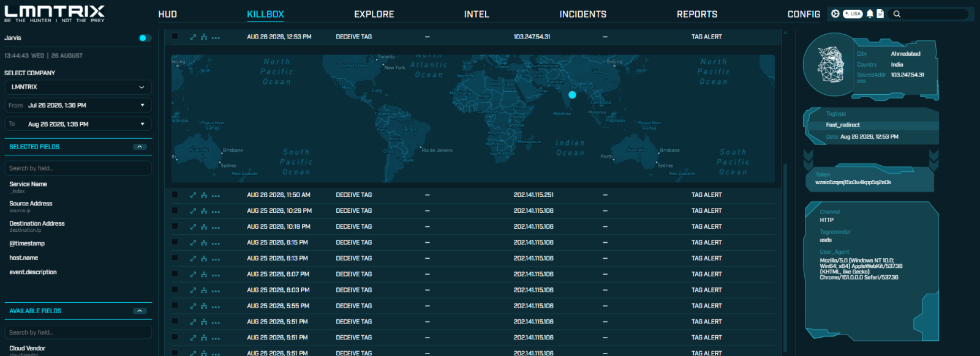
Task: Open the From date dropdown
Action: click(78, 105)
